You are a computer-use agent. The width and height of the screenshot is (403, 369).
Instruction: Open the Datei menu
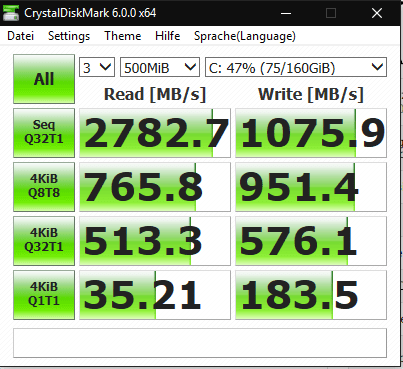(x=21, y=36)
